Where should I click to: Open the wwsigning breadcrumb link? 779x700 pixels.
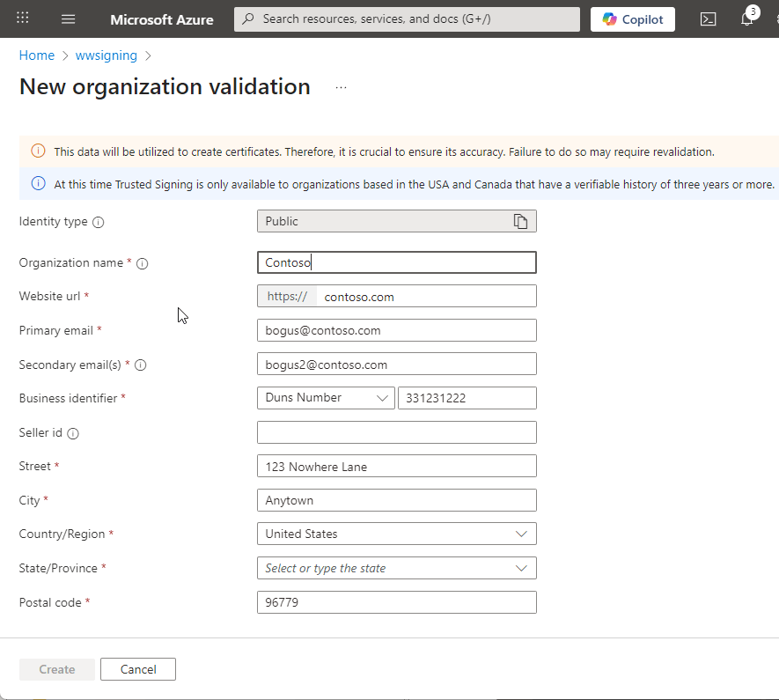pyautogui.click(x=106, y=55)
